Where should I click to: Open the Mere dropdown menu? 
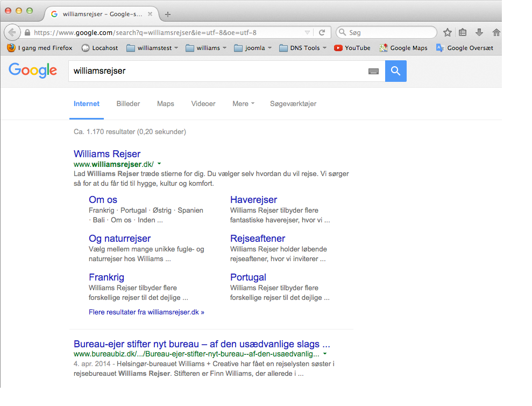coord(243,103)
